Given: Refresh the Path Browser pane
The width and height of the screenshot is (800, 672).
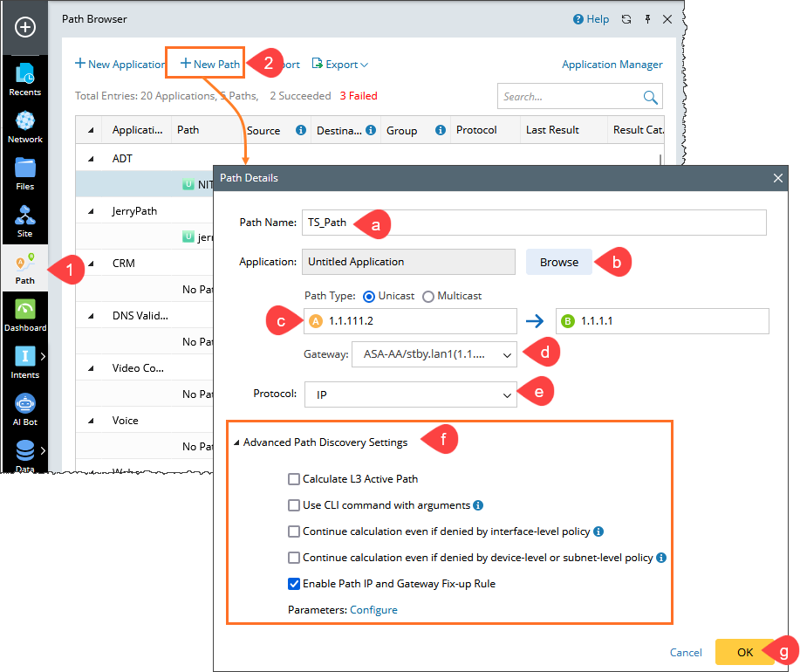Looking at the screenshot, I should click(626, 19).
